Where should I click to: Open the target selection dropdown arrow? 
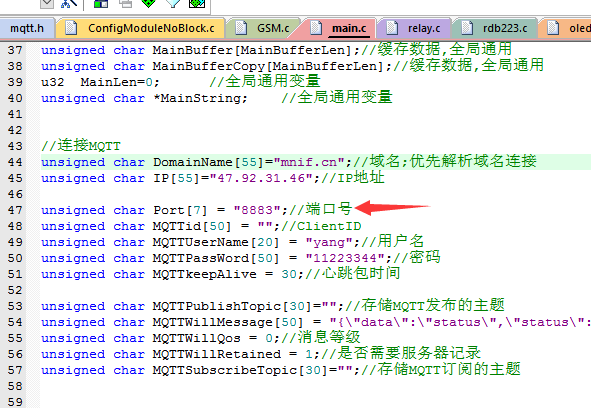coord(47,3)
